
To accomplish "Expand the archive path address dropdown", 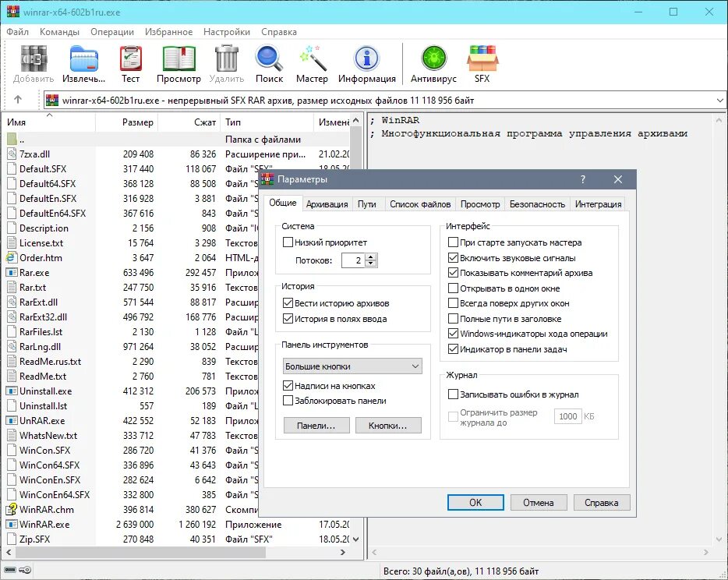I will 719,101.
